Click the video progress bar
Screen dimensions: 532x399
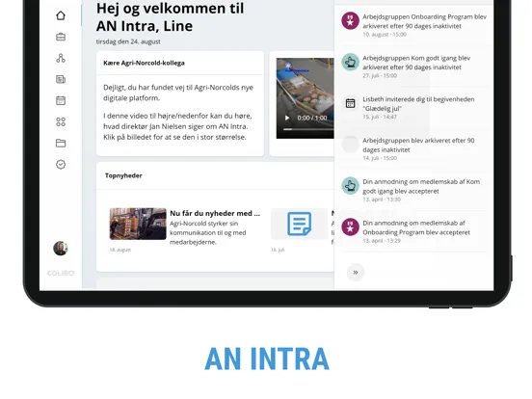[308, 129]
